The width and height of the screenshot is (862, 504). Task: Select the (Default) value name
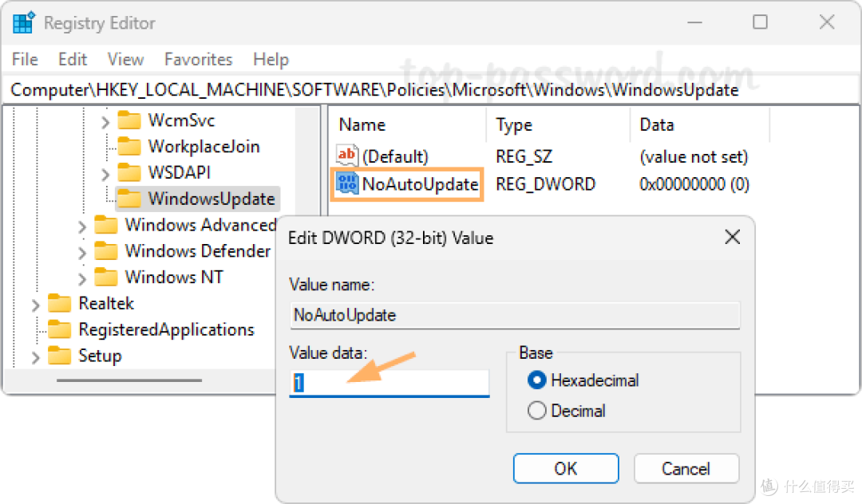click(395, 156)
